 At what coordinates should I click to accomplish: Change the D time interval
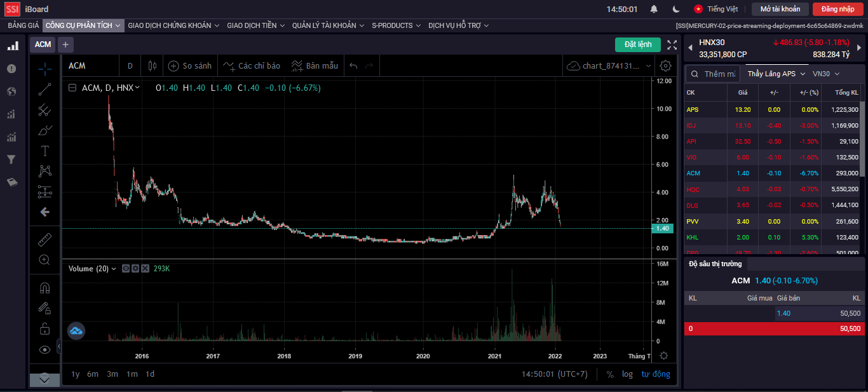(x=130, y=65)
